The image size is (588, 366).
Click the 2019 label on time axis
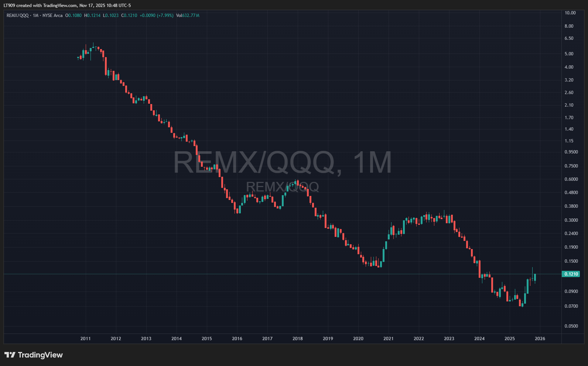328,339
